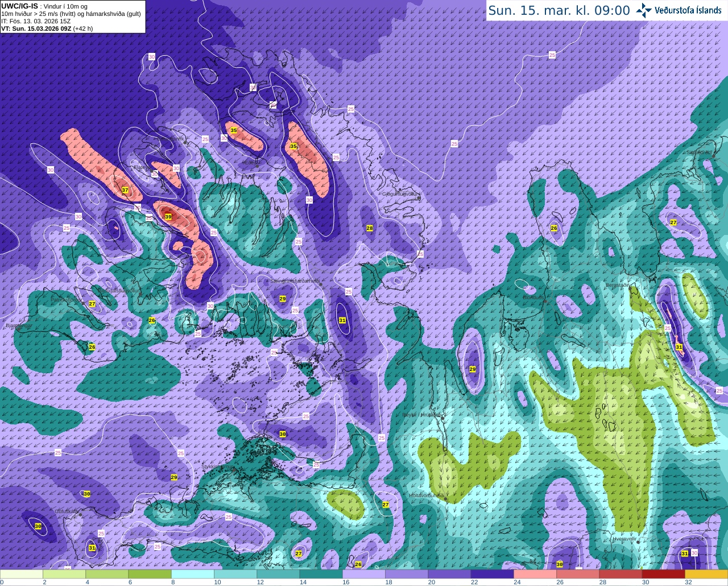
Task: Select the 12–14 teal legend swatch
Action: [278, 574]
